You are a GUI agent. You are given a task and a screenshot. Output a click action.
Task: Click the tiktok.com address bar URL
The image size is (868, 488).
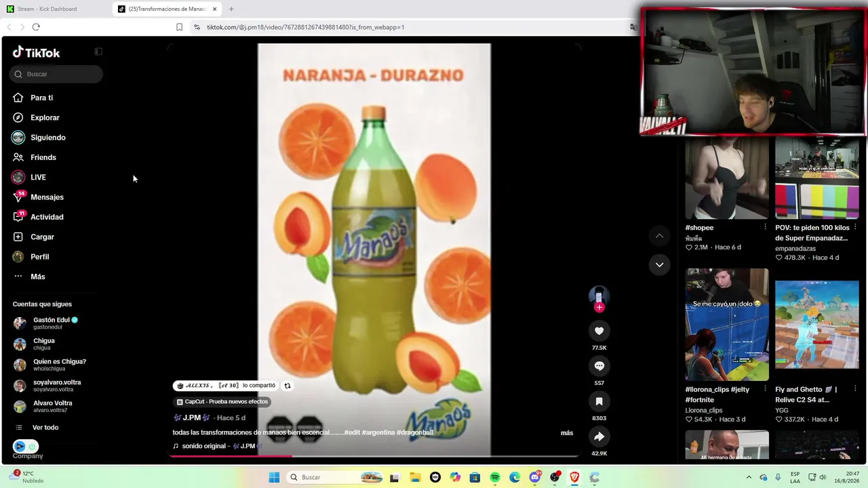305,27
